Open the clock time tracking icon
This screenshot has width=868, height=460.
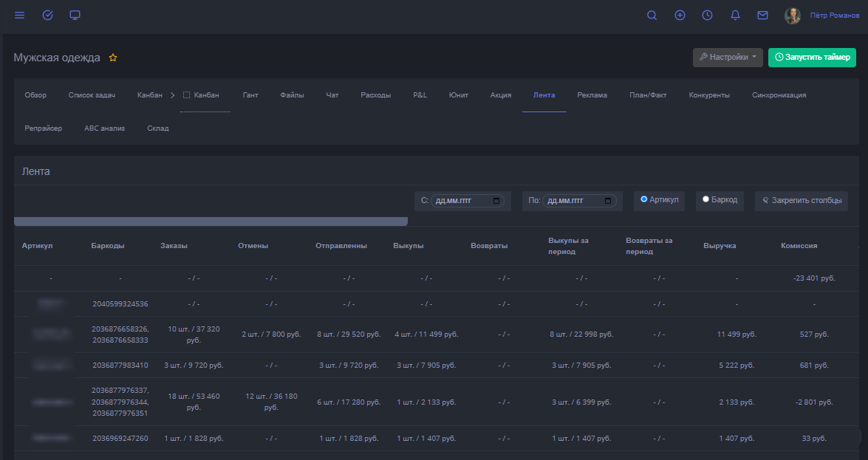(x=707, y=16)
